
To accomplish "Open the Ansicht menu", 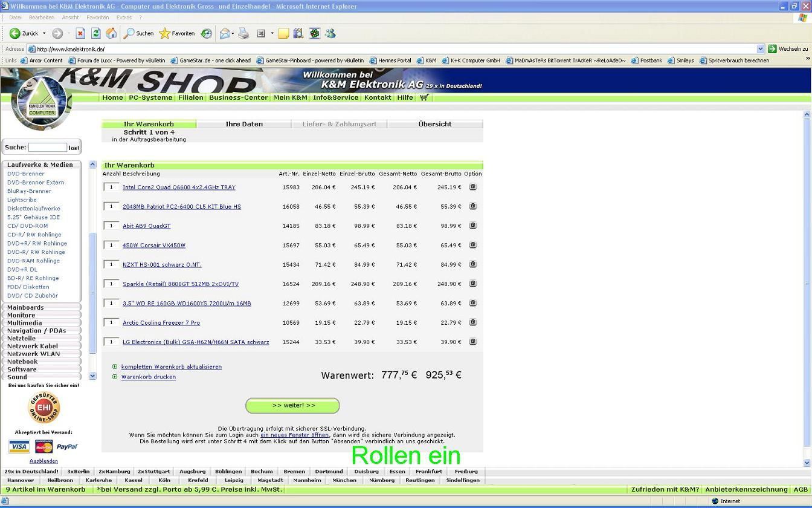I will coord(70,18).
